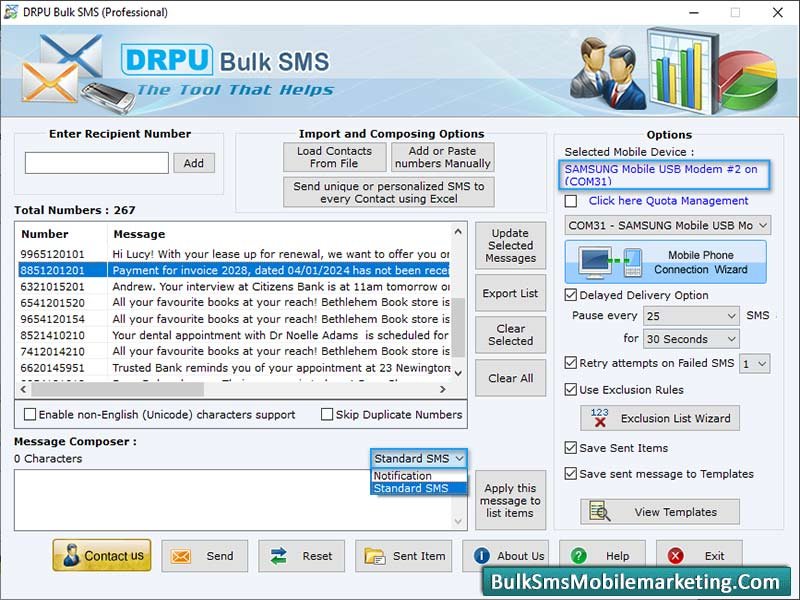The width and height of the screenshot is (800, 600).
Task: Click the Add recipient button
Action: pos(194,163)
